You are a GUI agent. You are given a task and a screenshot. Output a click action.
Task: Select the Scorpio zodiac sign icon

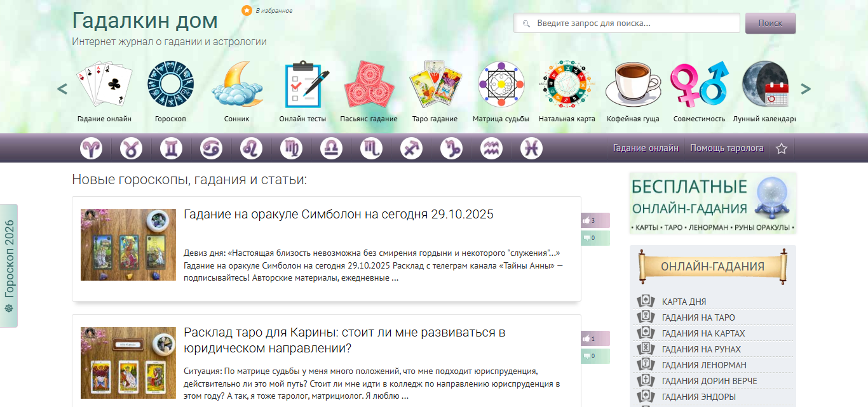click(371, 149)
